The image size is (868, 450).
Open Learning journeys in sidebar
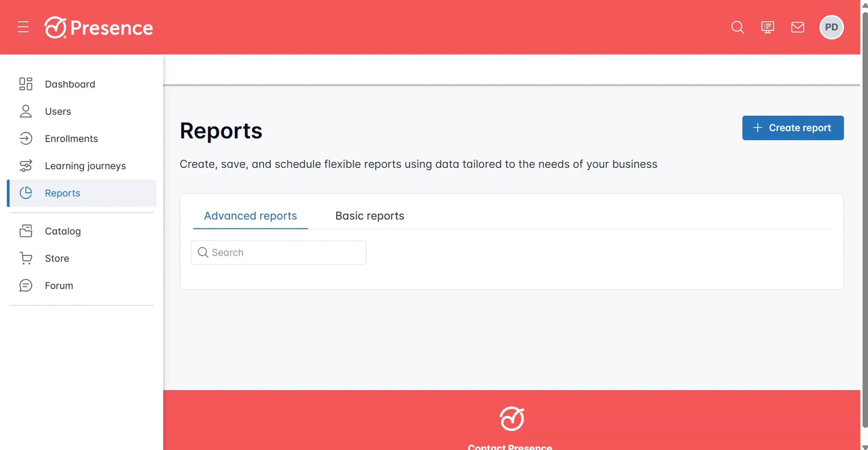click(85, 166)
